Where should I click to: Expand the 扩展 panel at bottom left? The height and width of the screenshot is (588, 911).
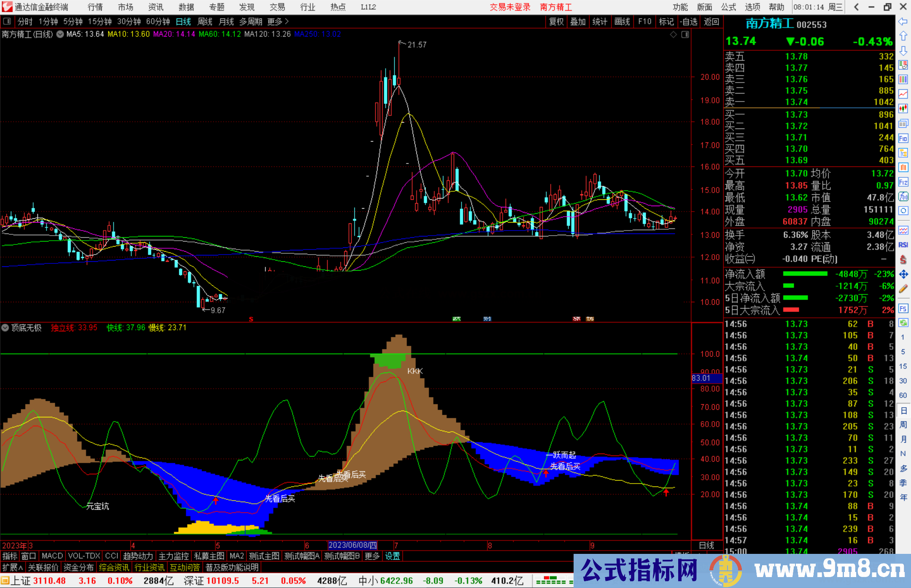(x=12, y=567)
